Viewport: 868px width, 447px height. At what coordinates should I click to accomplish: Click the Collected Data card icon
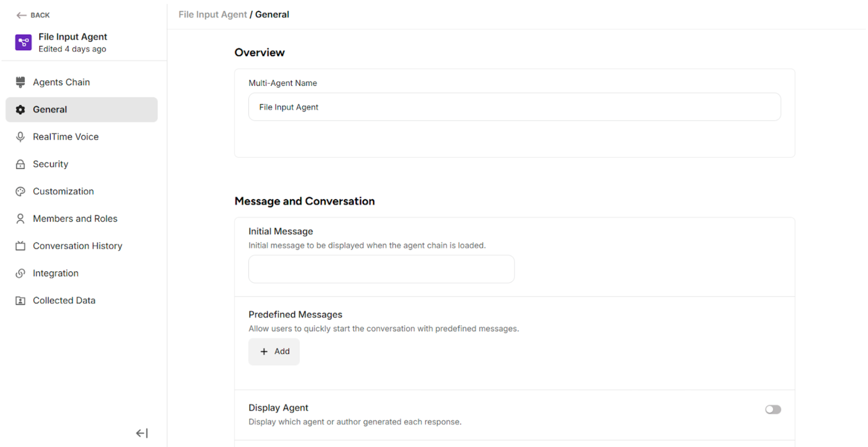click(x=21, y=300)
